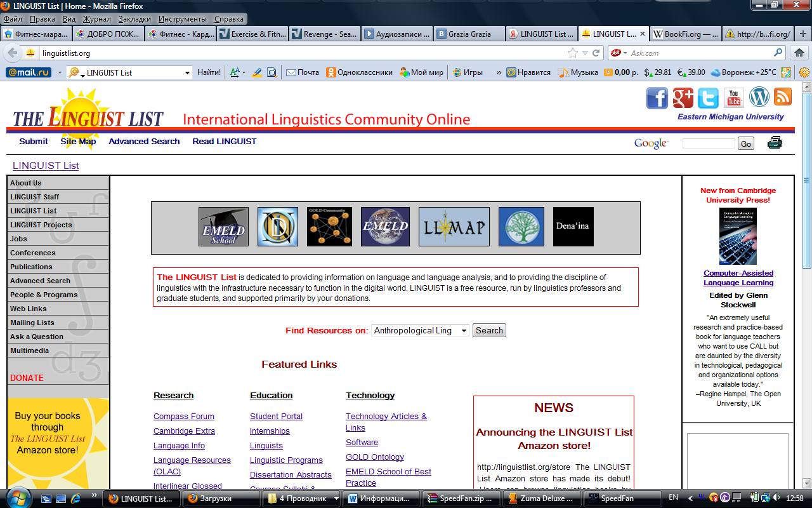Open the Закладки menu
This screenshot has height=508, width=812.
coord(134,19)
